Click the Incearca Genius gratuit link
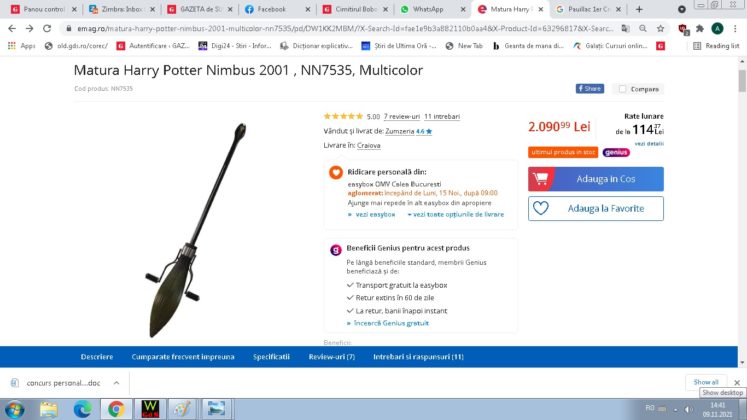This screenshot has height=420, width=747. [x=391, y=323]
